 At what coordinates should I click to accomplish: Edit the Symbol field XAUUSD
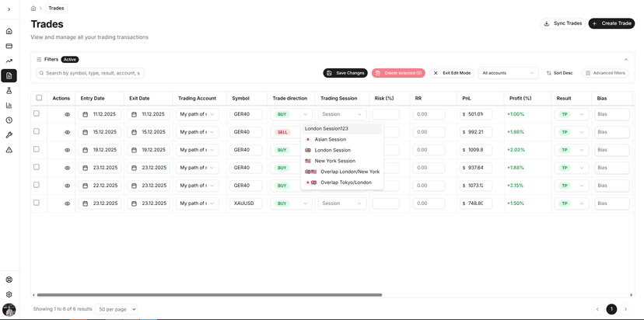point(246,203)
